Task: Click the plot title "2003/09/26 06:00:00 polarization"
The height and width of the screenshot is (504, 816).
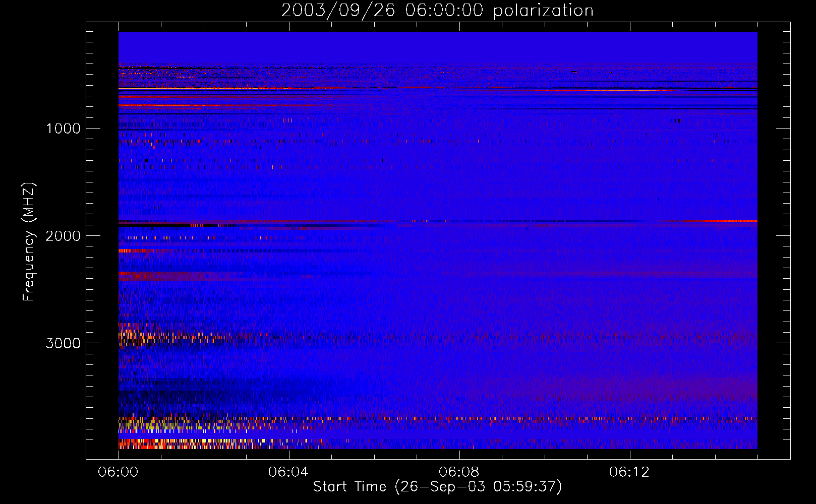Action: 437,11
